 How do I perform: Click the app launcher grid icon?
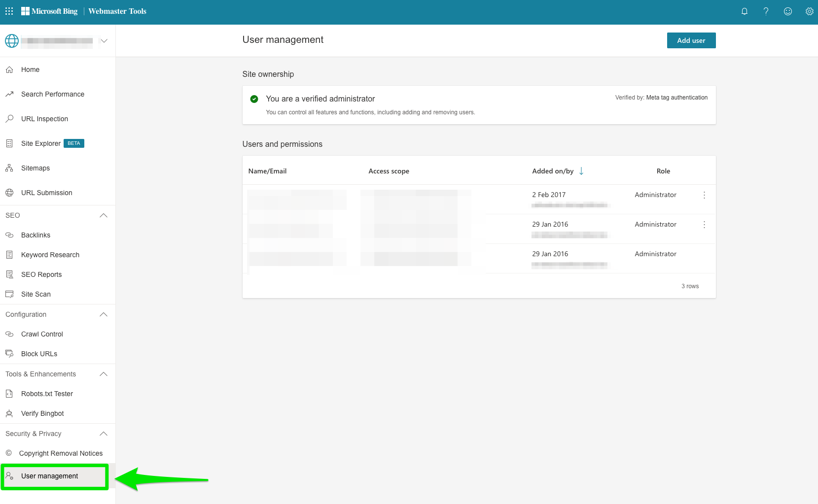pyautogui.click(x=8, y=11)
